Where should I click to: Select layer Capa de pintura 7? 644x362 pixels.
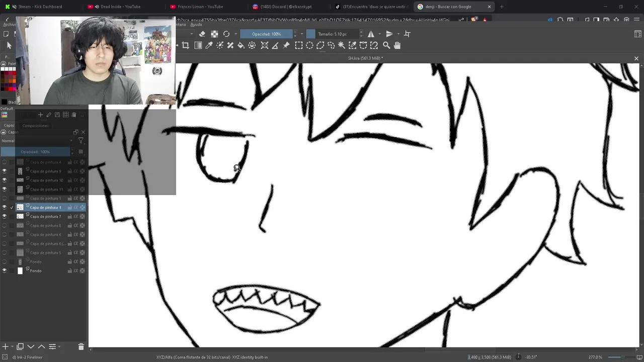click(x=45, y=216)
